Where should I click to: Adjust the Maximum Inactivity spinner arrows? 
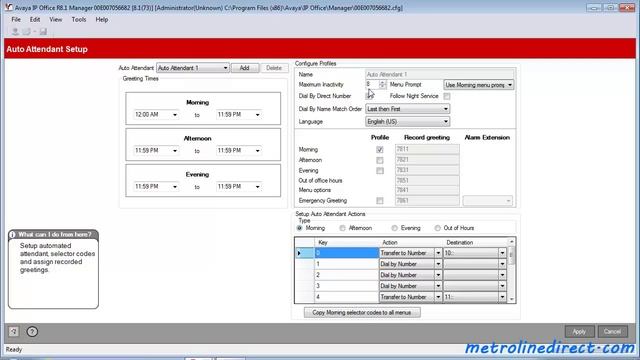click(382, 84)
